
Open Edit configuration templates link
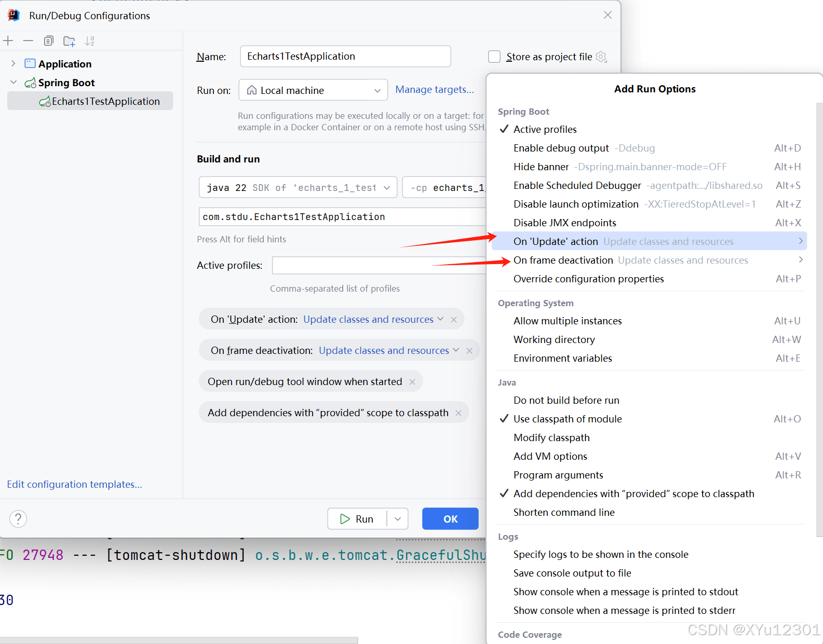[x=74, y=484]
